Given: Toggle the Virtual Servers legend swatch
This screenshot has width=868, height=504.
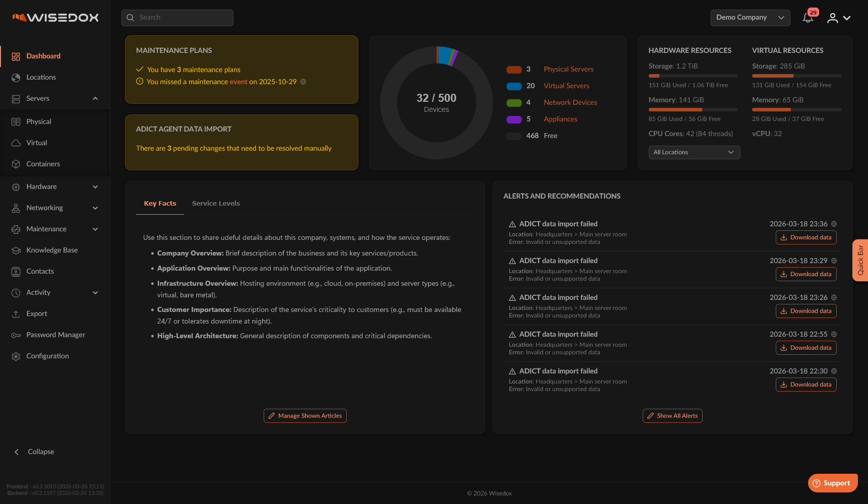Looking at the screenshot, I should pyautogui.click(x=514, y=86).
